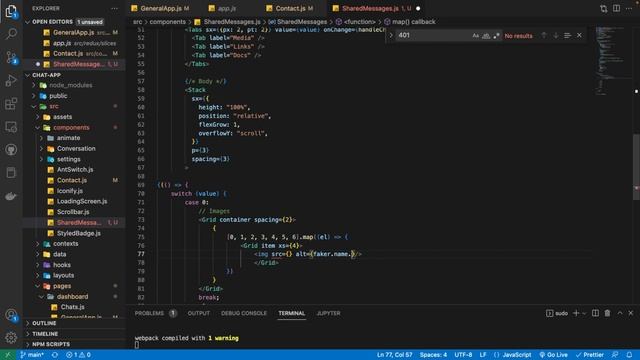Split the terminal panel
The height and width of the screenshot is (360, 640).
[x=596, y=313]
